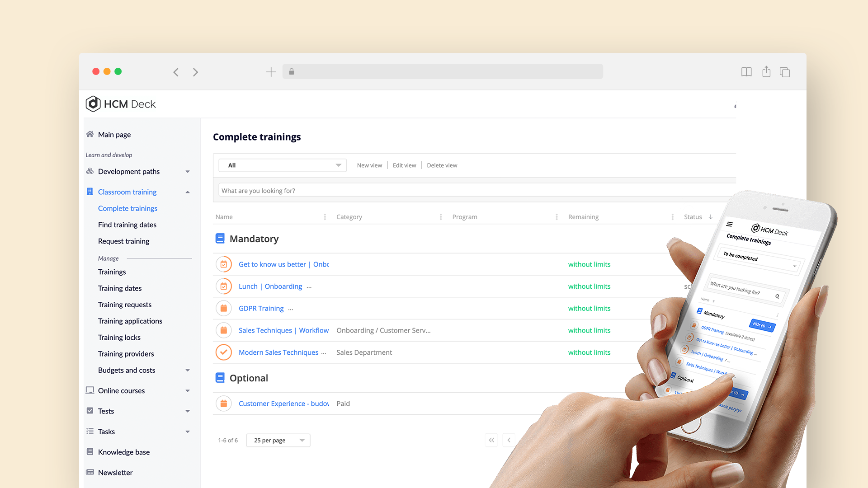Screen dimensions: 868x488
Task: Click the What are you looking for search field
Action: pos(477,190)
